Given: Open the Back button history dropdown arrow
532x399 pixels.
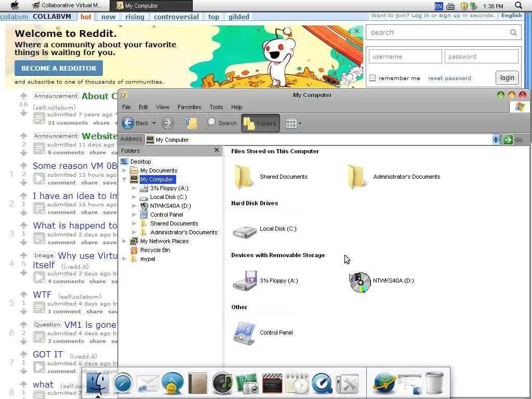Looking at the screenshot, I should pos(154,123).
